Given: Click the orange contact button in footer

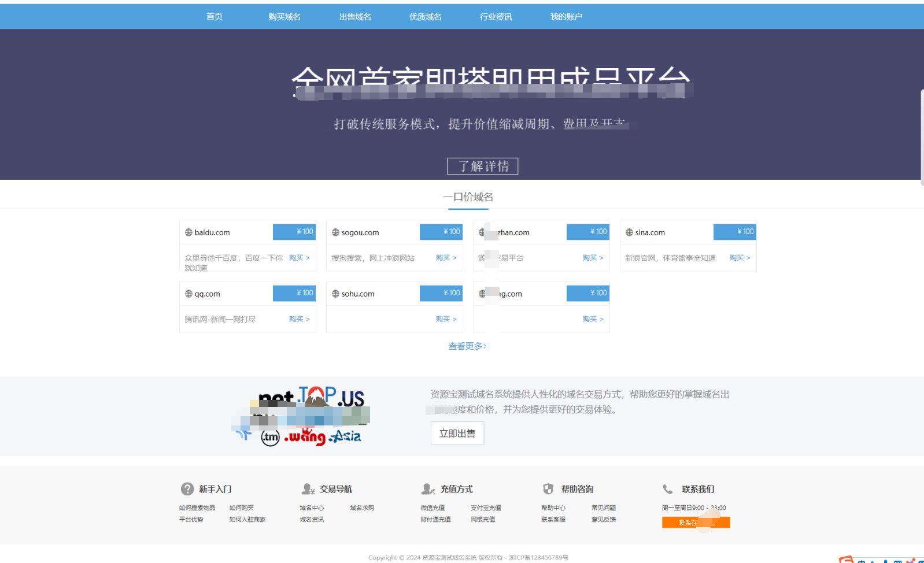Looking at the screenshot, I should point(696,523).
